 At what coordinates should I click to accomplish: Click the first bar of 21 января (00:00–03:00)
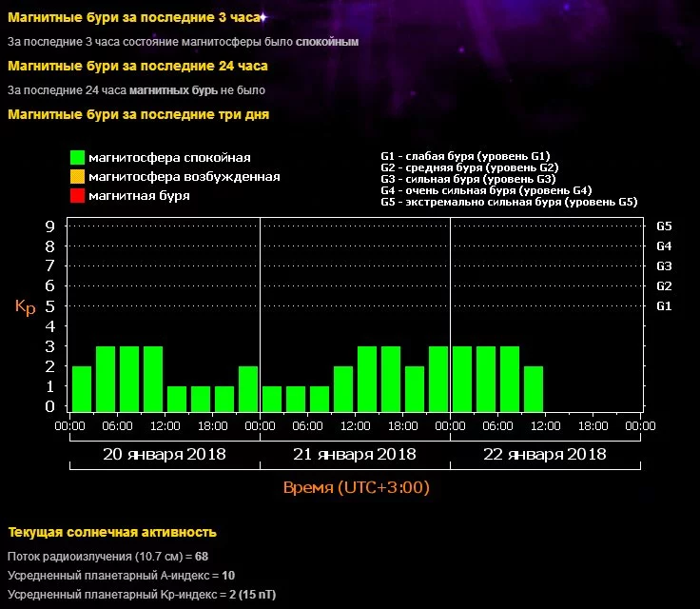pyautogui.click(x=272, y=399)
